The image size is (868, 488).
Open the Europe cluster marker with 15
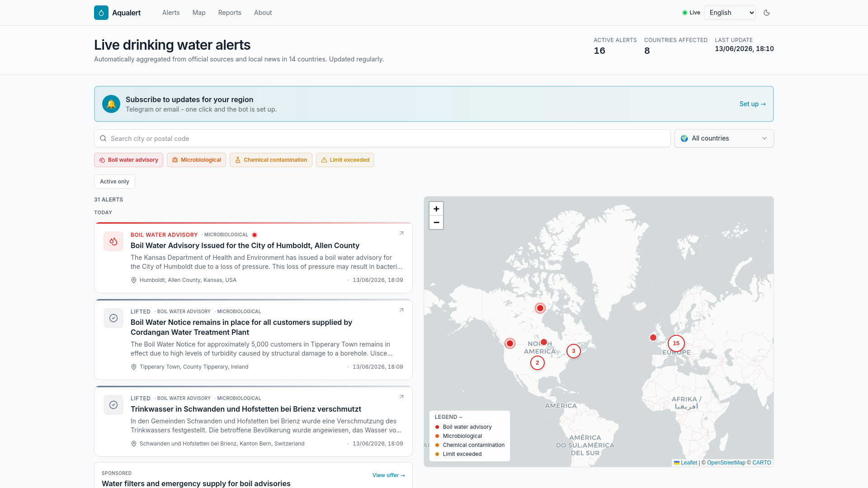pyautogui.click(x=676, y=343)
